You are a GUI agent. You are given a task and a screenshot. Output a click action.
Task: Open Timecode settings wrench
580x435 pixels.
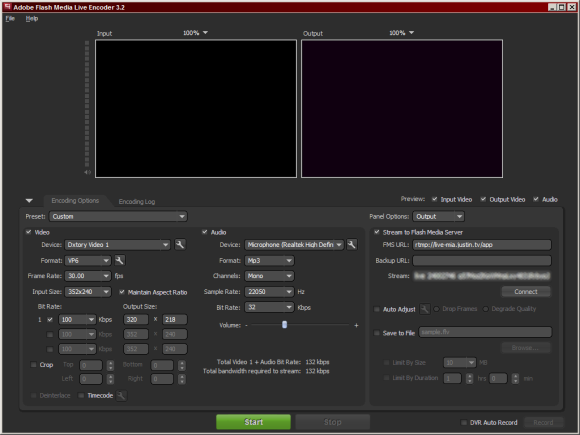coord(121,395)
